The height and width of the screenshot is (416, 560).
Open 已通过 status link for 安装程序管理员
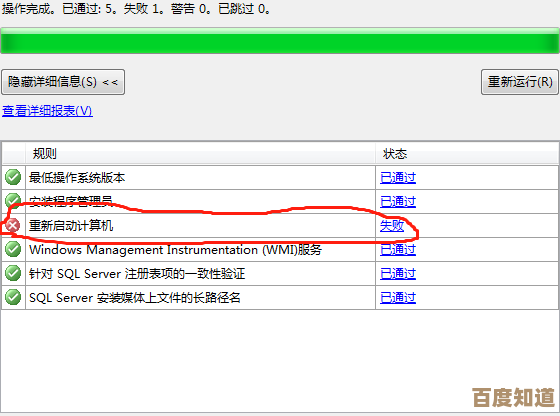(x=398, y=201)
